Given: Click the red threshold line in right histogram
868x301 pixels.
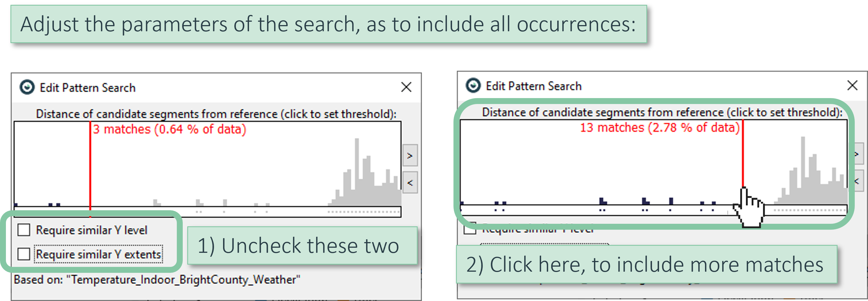Looking at the screenshot, I should coord(743,158).
